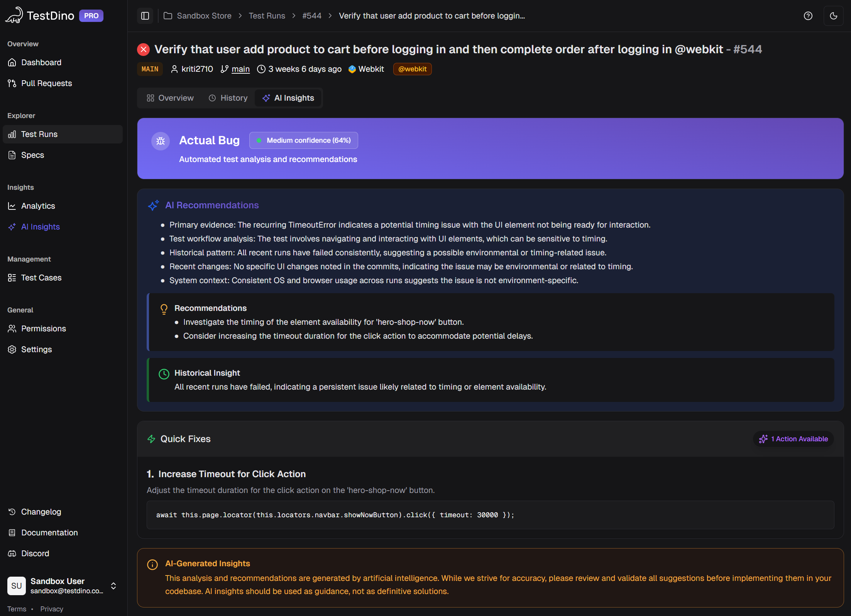Open the main branch link
Viewport: 851px width, 616px height.
(240, 69)
